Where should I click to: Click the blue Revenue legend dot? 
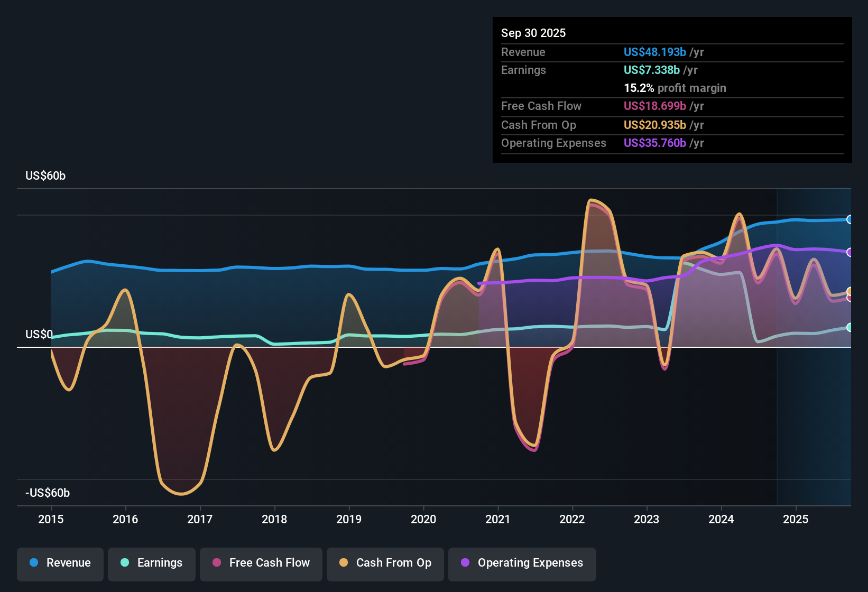tap(34, 563)
